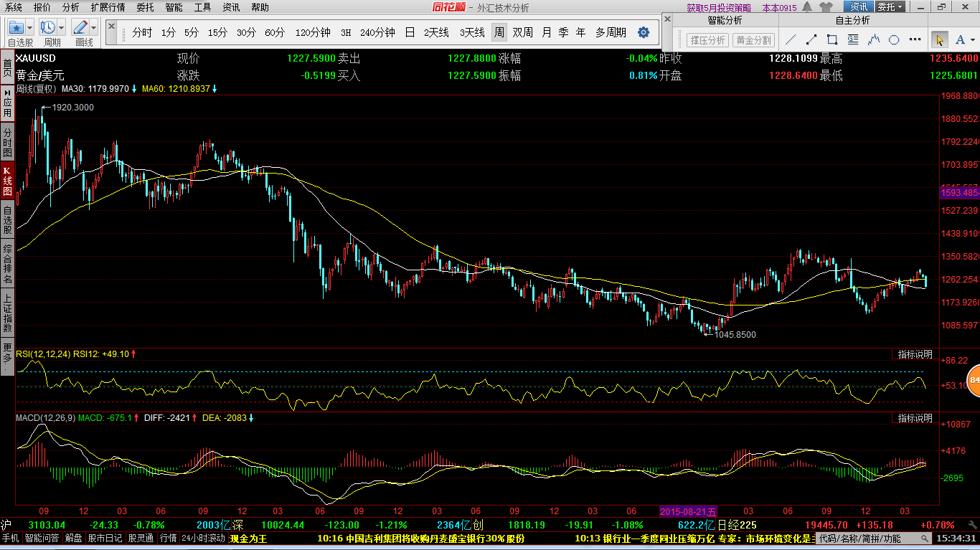Select the 画线 pencil drawing icon

tap(80, 28)
